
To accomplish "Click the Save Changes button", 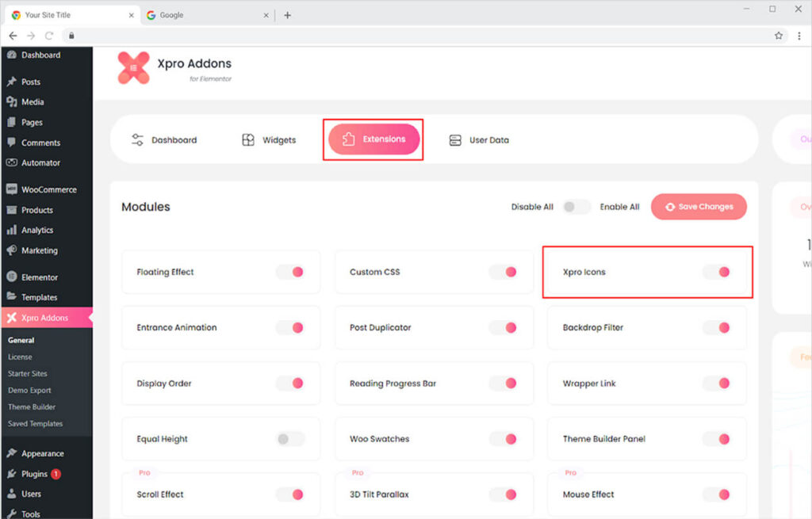I will [699, 207].
